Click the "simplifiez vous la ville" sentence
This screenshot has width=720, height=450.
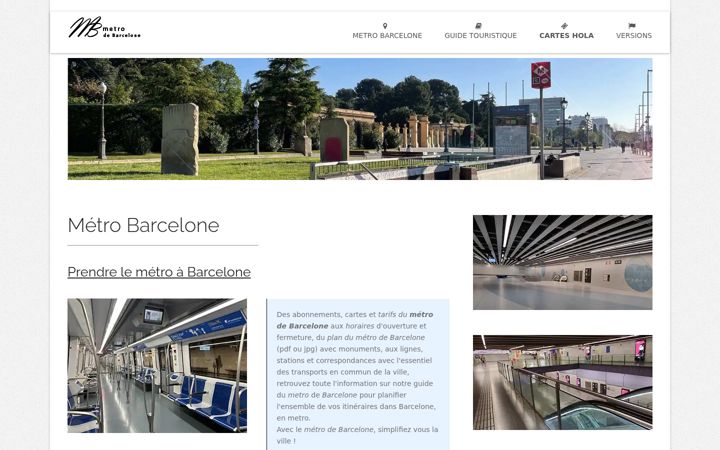(357, 435)
